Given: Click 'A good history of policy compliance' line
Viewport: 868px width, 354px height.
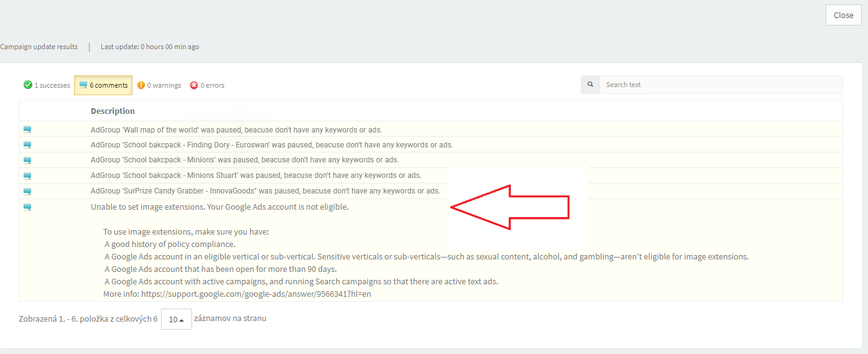Looking at the screenshot, I should point(170,244).
